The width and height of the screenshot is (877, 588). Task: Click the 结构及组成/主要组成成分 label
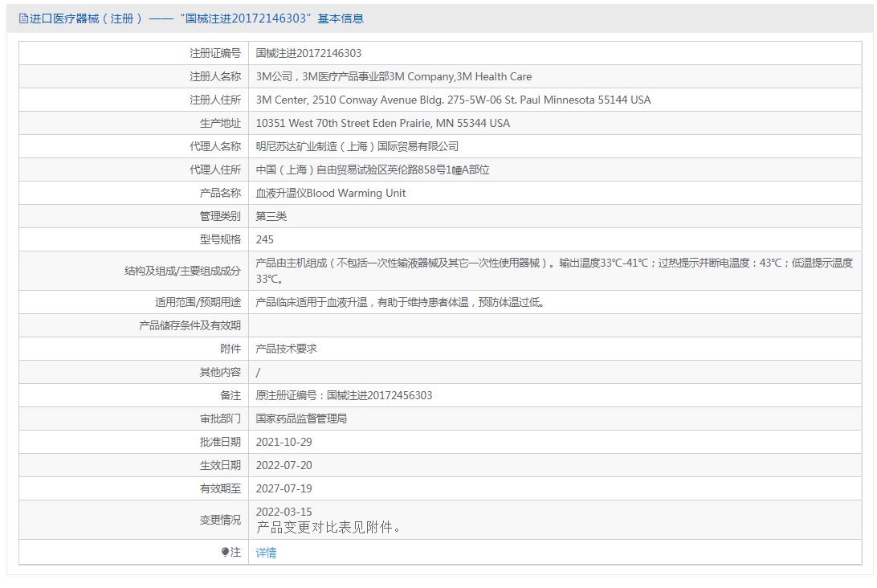click(182, 271)
